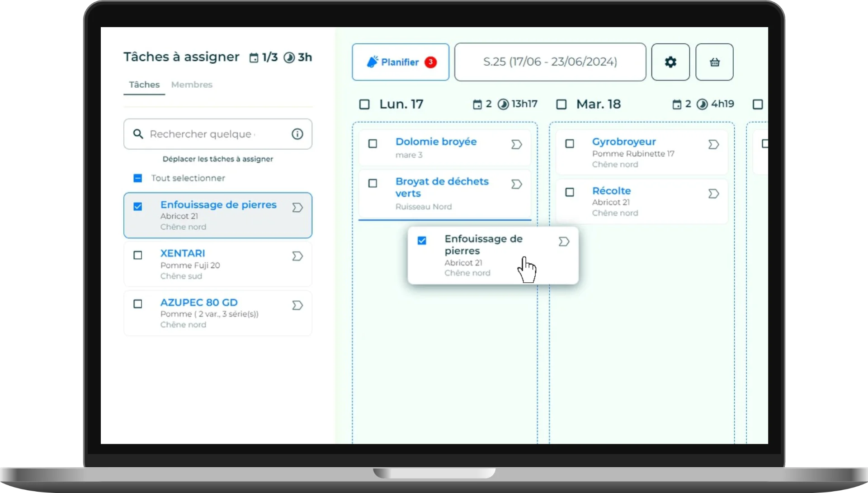
Task: Click tag icon on Broyat de déchets verts
Action: [x=516, y=185]
